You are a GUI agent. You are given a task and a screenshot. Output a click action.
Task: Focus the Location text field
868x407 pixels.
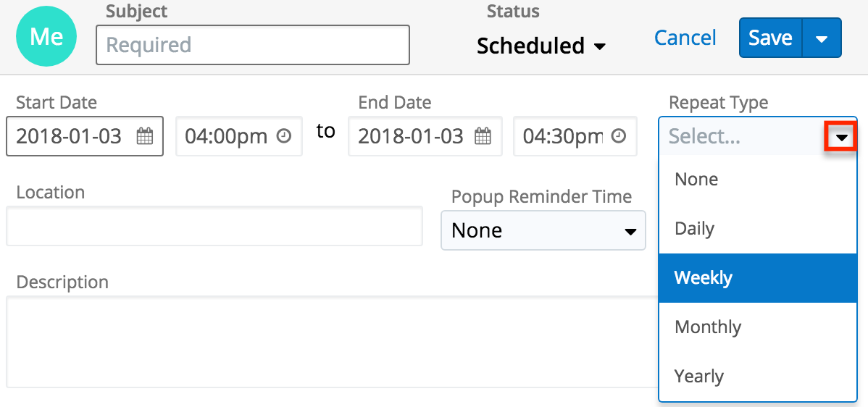point(214,227)
